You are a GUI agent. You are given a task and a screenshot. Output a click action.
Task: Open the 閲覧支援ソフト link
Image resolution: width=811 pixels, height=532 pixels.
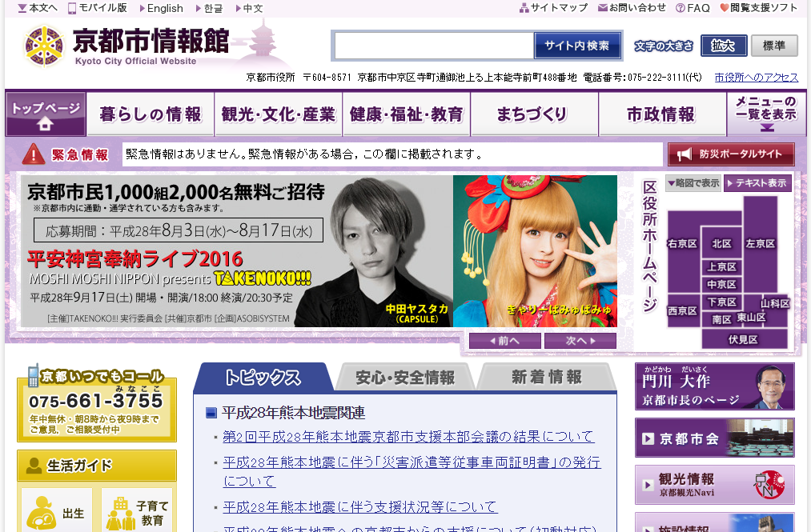[758, 8]
